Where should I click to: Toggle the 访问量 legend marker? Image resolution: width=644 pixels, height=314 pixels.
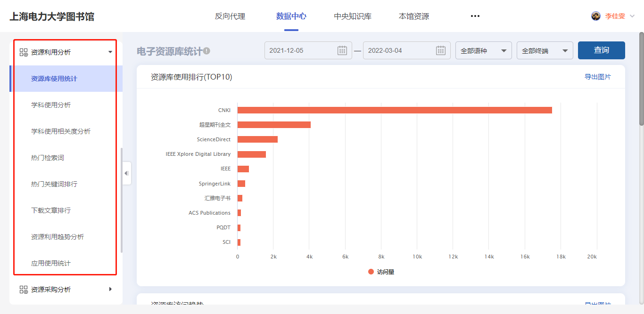[371, 272]
